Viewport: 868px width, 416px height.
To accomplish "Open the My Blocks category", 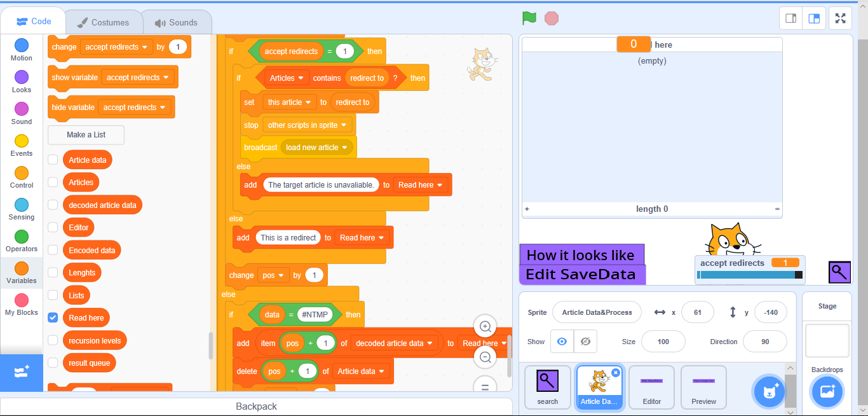I will (x=22, y=305).
